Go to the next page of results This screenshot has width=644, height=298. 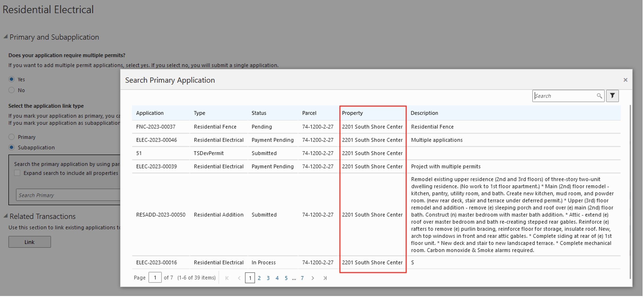coord(313,278)
